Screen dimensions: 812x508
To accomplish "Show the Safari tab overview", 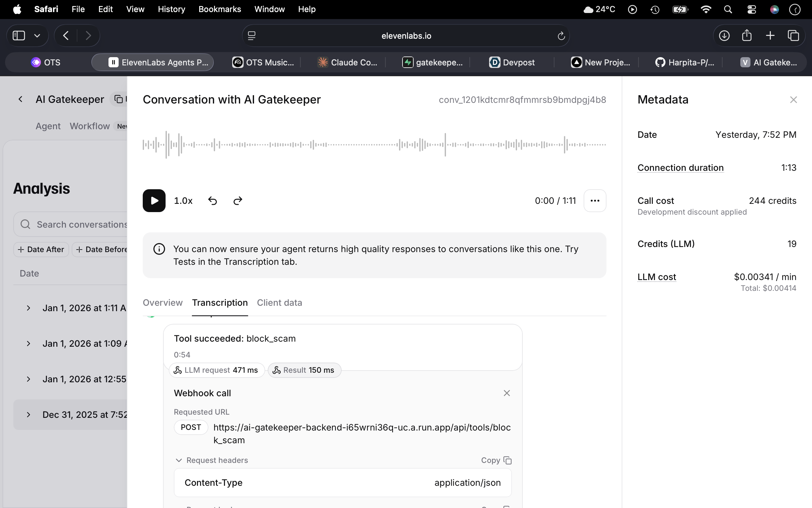I will [794, 36].
